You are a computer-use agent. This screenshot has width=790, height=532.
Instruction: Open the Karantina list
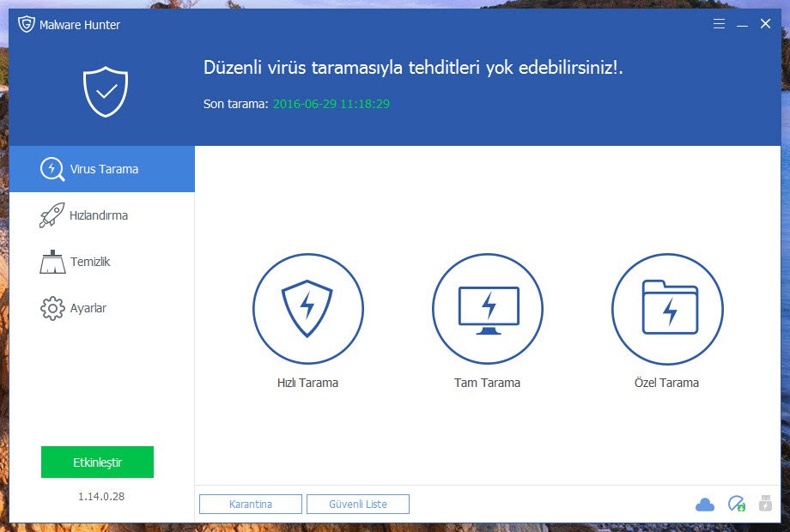251,504
